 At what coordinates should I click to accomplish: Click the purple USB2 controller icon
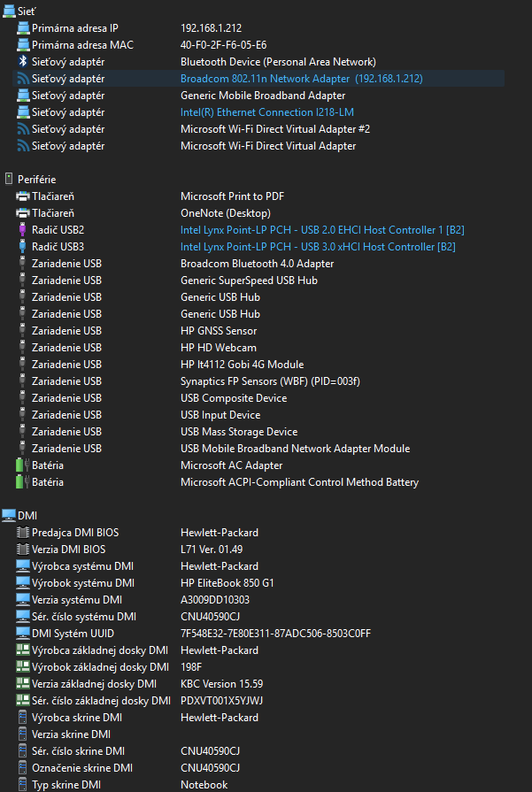coord(22,230)
